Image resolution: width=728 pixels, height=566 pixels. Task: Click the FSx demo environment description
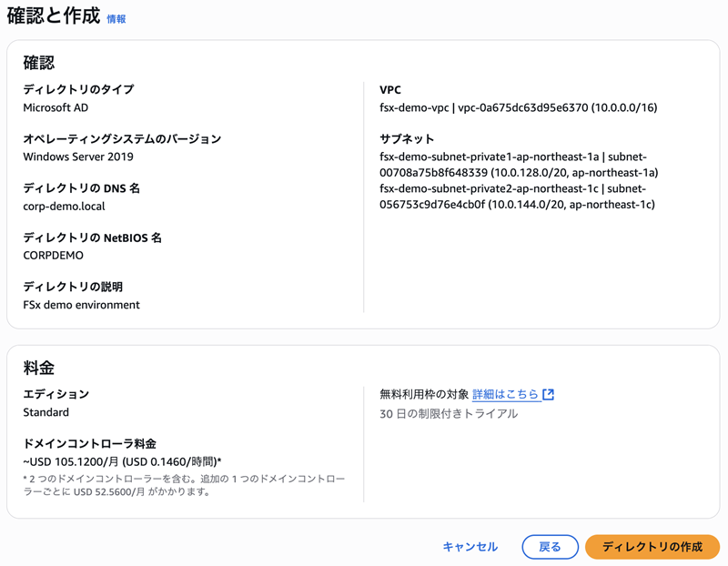tap(81, 305)
